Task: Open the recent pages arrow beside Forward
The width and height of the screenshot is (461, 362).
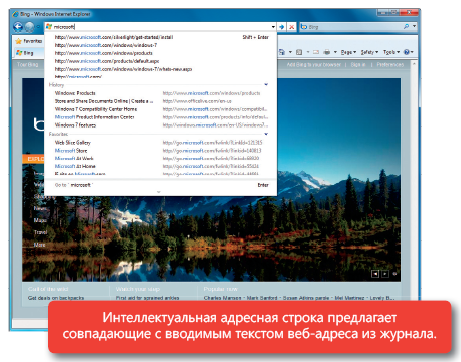Action: point(38,27)
